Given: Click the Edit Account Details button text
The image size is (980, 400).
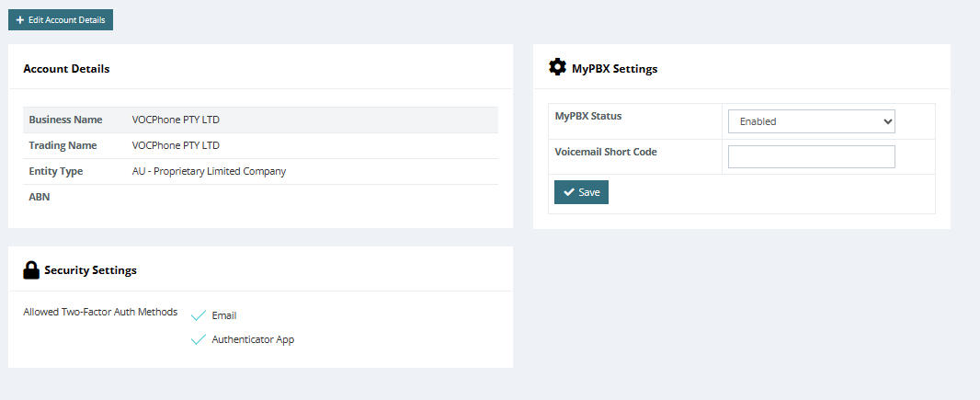Looking at the screenshot, I should point(66,20).
